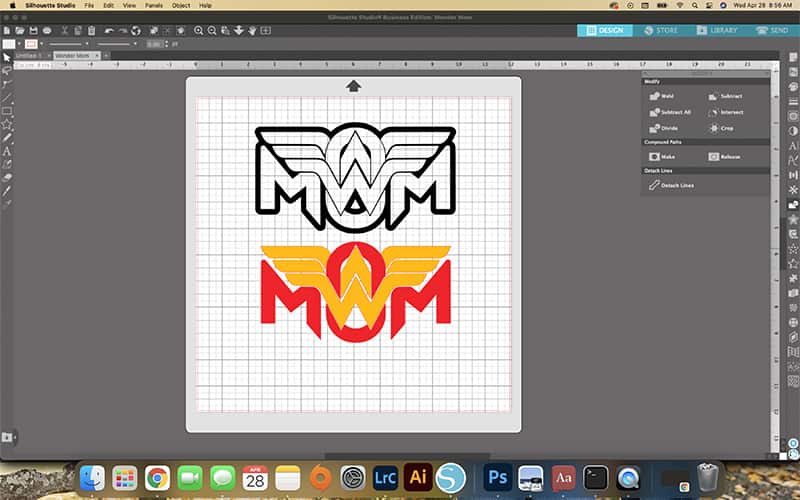The width and height of the screenshot is (800, 500).
Task: Switch to the DESIGN tab
Action: (605, 31)
